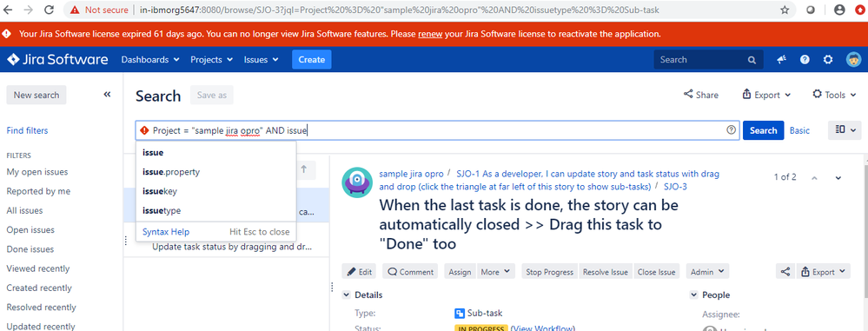
Task: Open browser three-dot menu
Action: (859, 10)
